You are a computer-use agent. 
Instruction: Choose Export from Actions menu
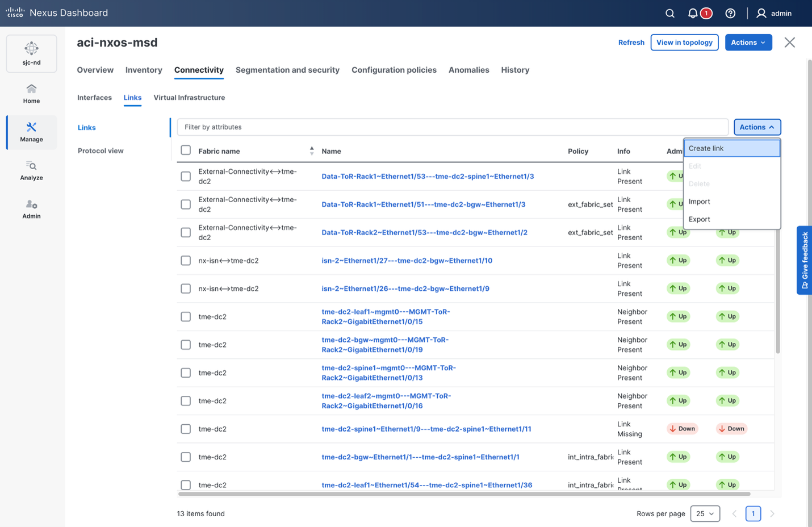pos(732,219)
